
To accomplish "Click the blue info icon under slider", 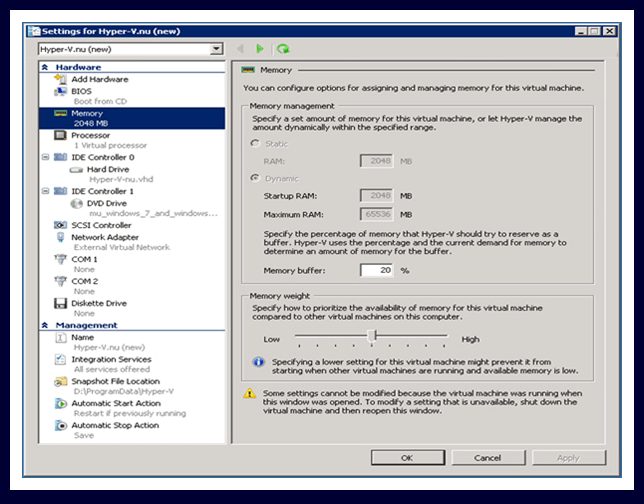I will pyautogui.click(x=258, y=362).
